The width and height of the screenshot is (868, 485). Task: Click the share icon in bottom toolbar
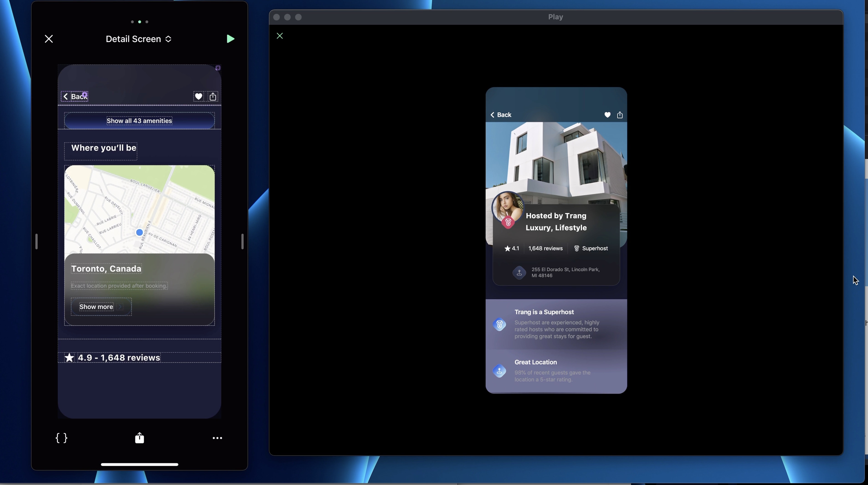click(x=139, y=438)
